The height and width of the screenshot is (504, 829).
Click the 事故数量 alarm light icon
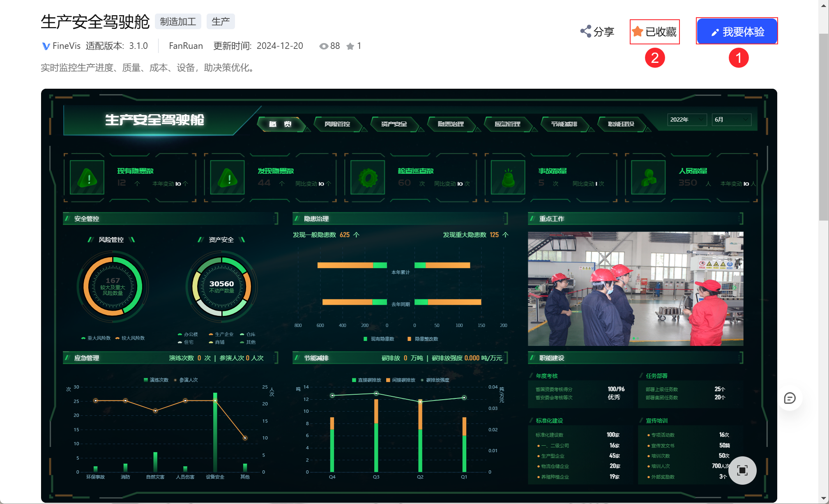[508, 177]
